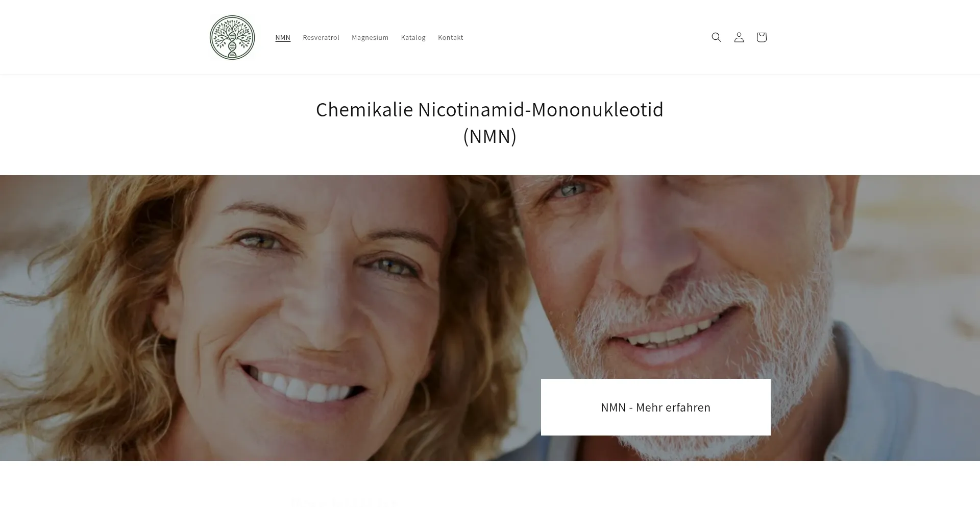The width and height of the screenshot is (980, 507).
Task: Visit the Kontakt page link
Action: tap(451, 37)
